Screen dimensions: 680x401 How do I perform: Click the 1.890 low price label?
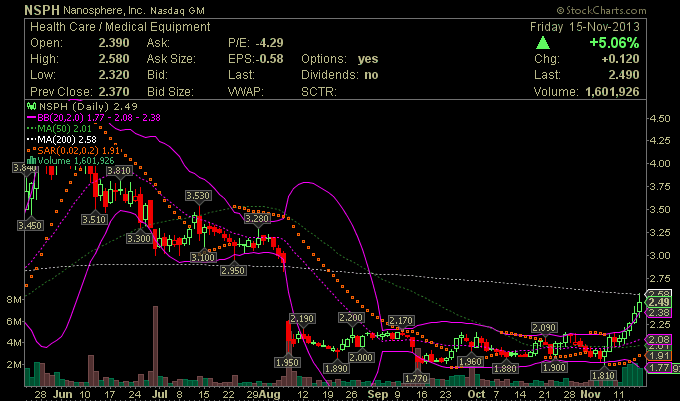pyautogui.click(x=337, y=368)
